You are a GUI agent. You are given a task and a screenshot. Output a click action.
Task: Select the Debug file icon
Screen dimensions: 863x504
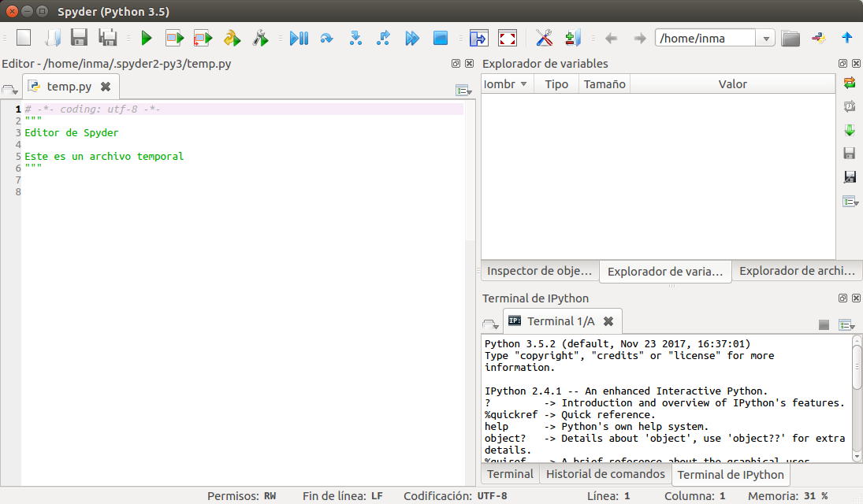299,37
